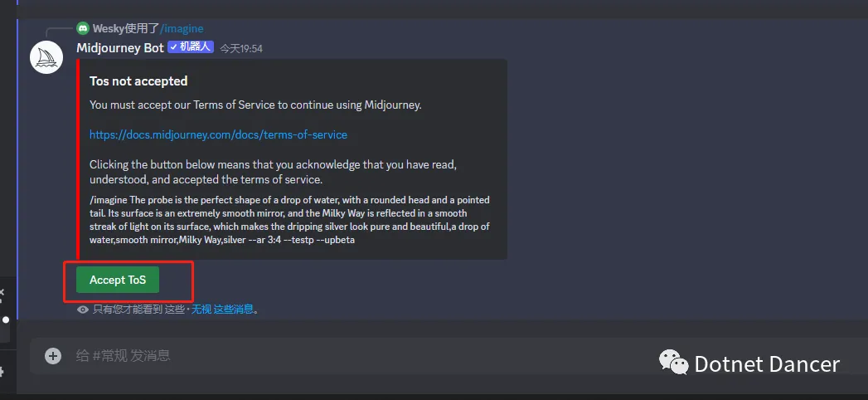Click the green Discord icon beside Wesky

[83, 28]
